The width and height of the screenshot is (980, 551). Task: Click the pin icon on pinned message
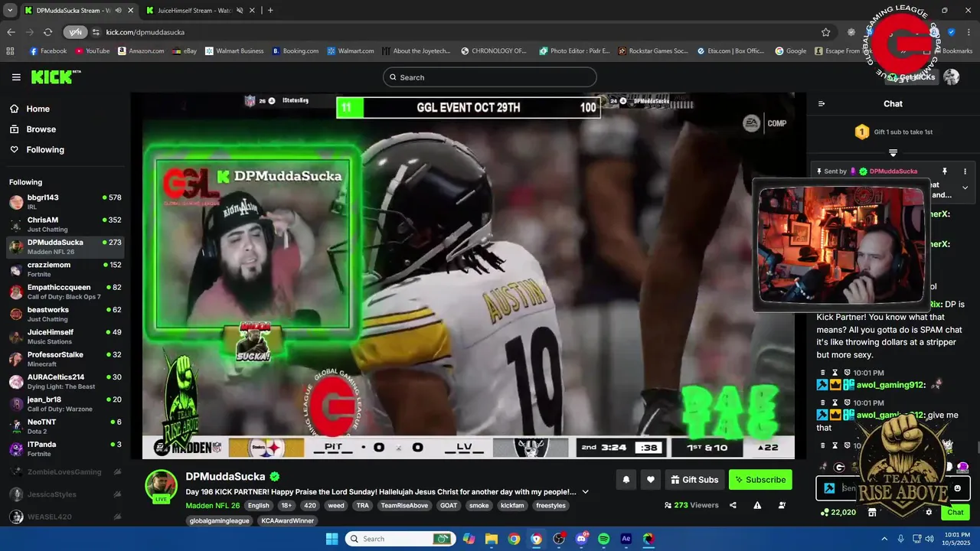[x=944, y=171]
